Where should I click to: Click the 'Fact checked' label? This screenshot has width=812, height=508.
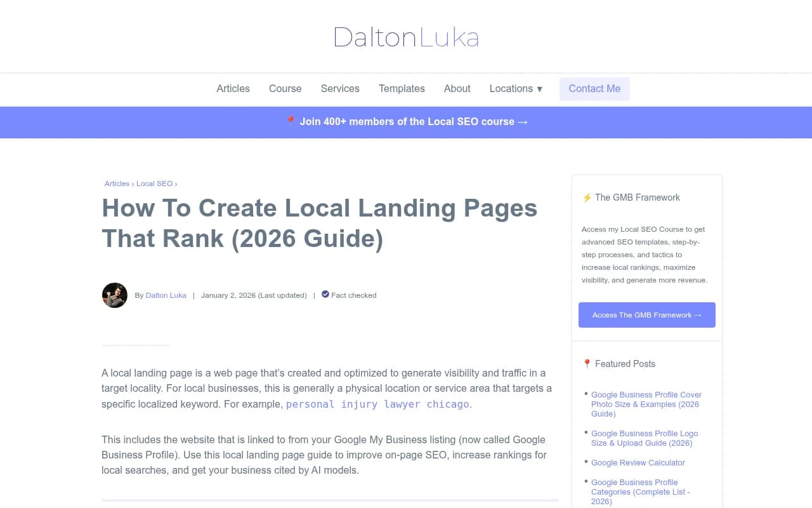coord(354,295)
